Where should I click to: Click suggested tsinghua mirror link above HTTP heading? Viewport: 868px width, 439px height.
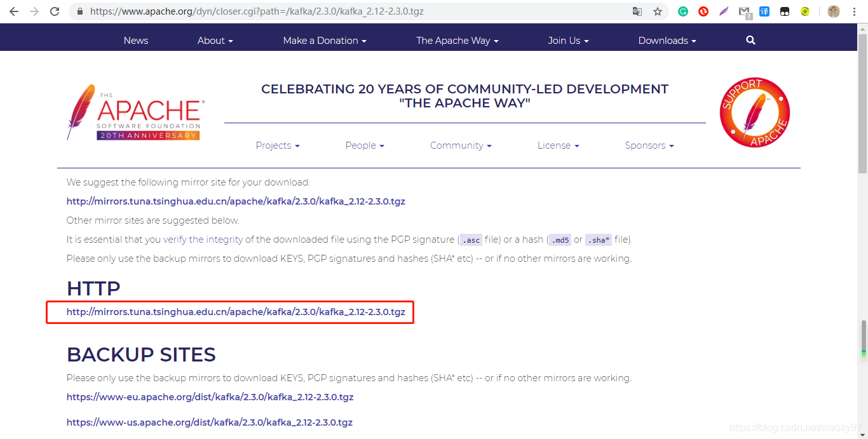pyautogui.click(x=236, y=201)
